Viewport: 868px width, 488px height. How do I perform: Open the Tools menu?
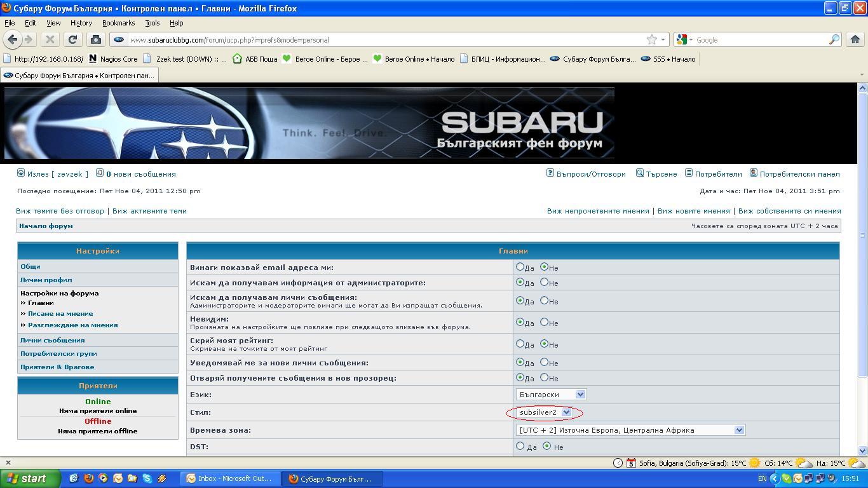(x=153, y=23)
